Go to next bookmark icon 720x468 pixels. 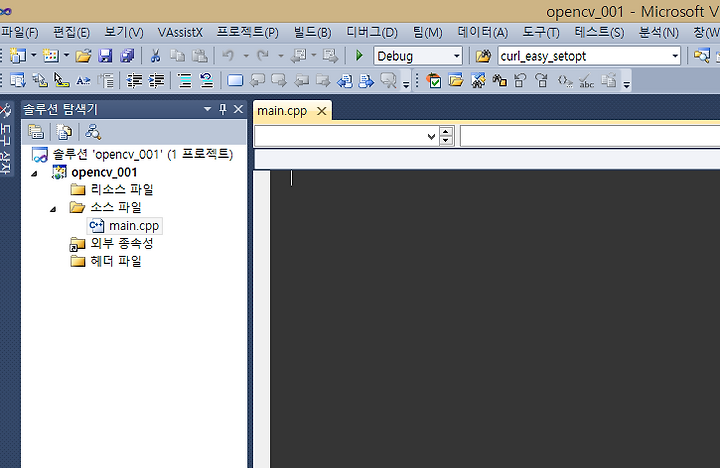[279, 81]
